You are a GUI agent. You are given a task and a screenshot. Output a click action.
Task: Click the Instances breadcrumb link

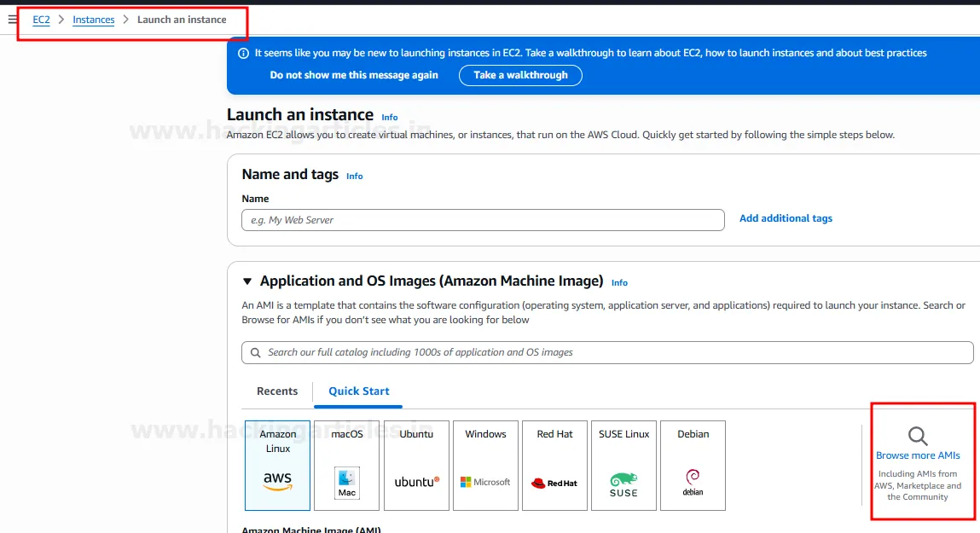(x=93, y=20)
